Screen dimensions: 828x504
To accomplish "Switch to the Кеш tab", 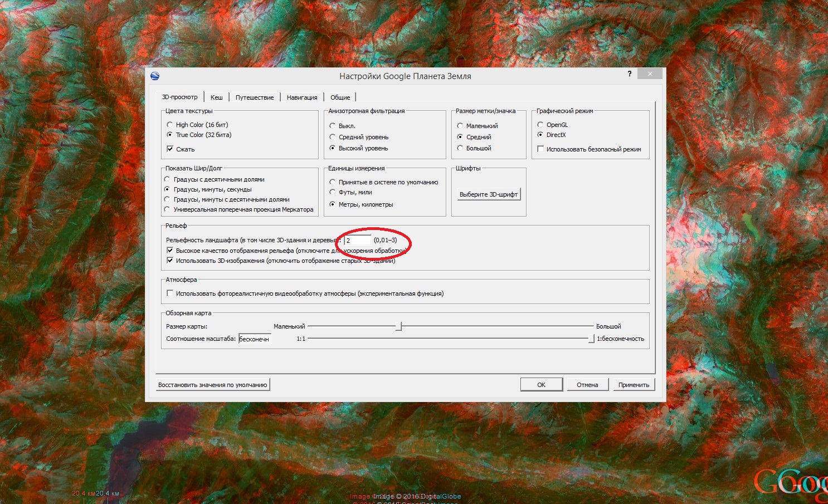I will [216, 97].
